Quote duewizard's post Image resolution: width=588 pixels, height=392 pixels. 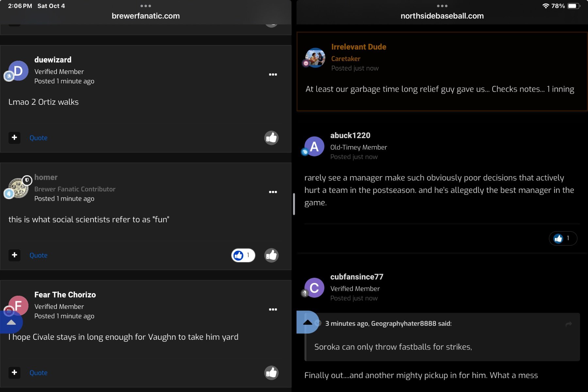(39, 138)
